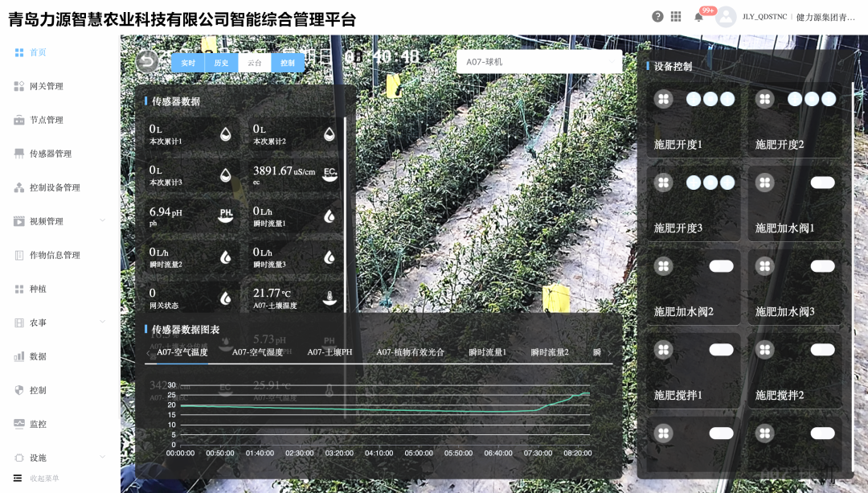
Task: Switch to the A07-空气湿度 chart tab
Action: click(256, 351)
